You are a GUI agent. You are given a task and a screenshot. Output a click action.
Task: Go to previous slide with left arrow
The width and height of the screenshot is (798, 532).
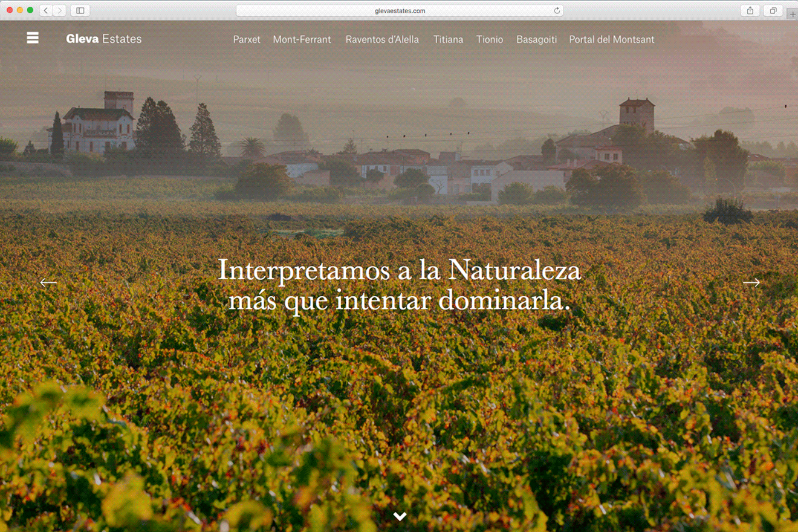[x=48, y=282]
